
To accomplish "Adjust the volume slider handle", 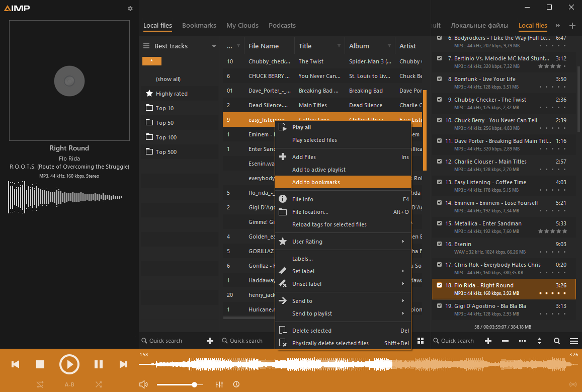I will click(194, 384).
